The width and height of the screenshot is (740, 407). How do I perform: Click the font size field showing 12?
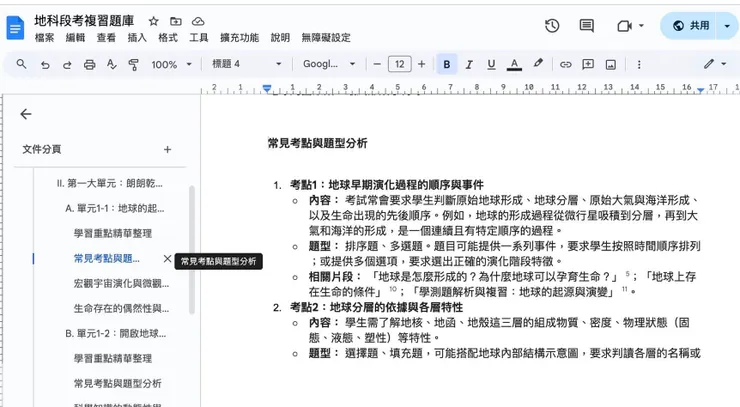click(x=400, y=64)
